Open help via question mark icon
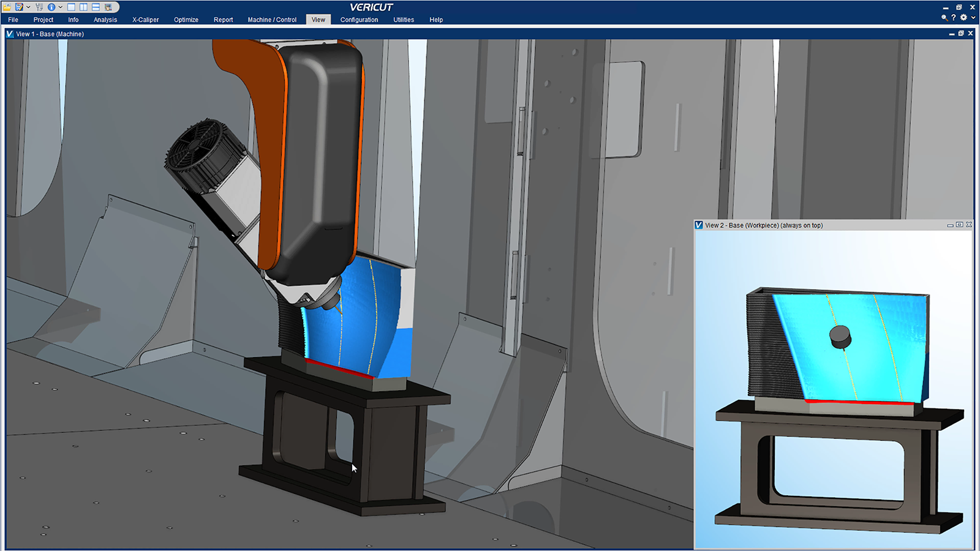 954,18
